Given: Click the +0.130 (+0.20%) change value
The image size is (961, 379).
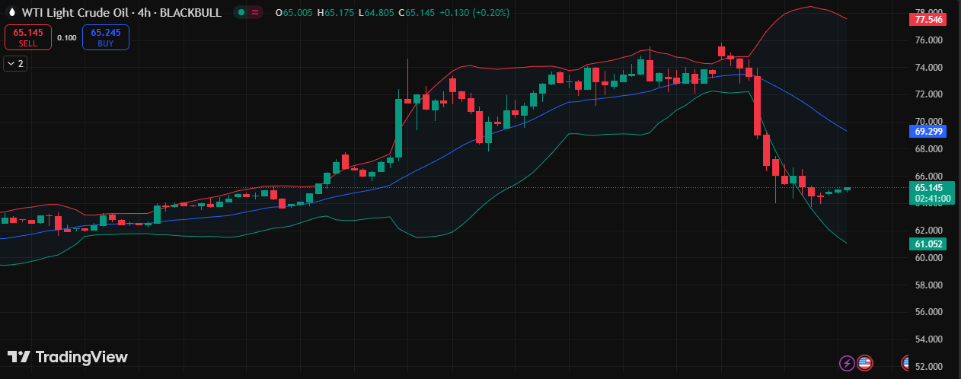Looking at the screenshot, I should (473, 12).
